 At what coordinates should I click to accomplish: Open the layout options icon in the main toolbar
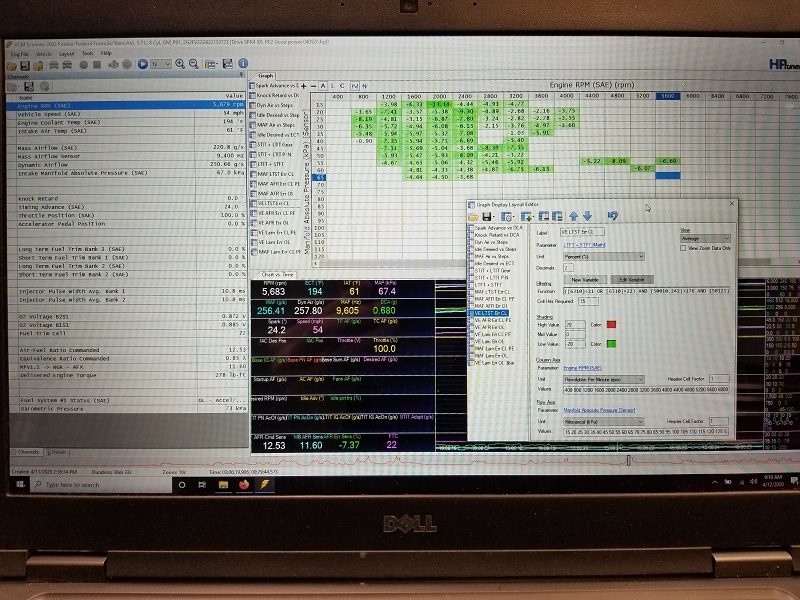point(210,64)
